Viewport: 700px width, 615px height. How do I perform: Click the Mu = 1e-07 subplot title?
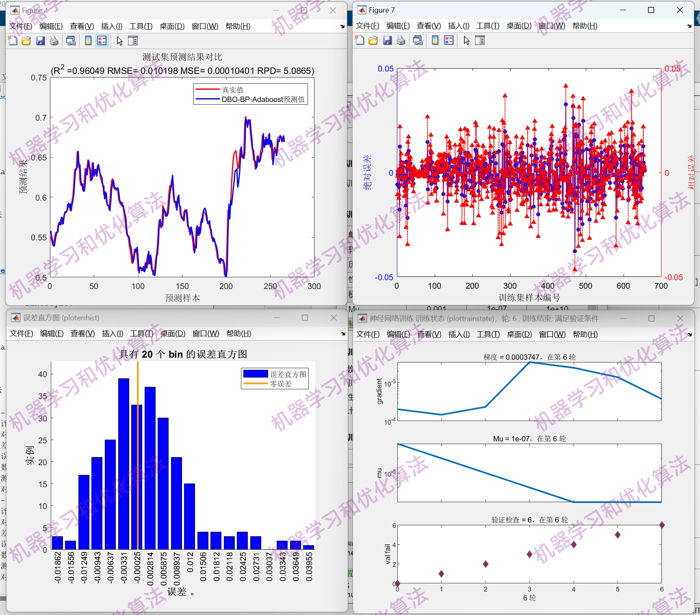click(529, 439)
